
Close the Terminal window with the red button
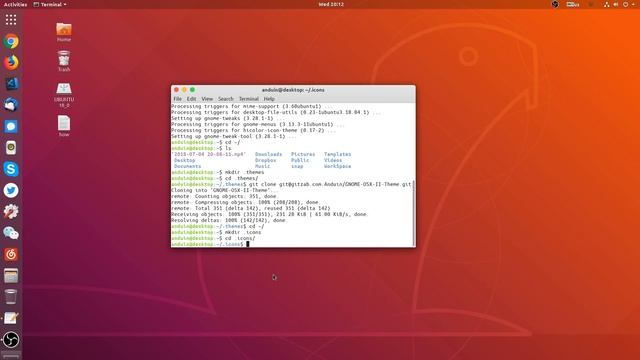(x=176, y=90)
